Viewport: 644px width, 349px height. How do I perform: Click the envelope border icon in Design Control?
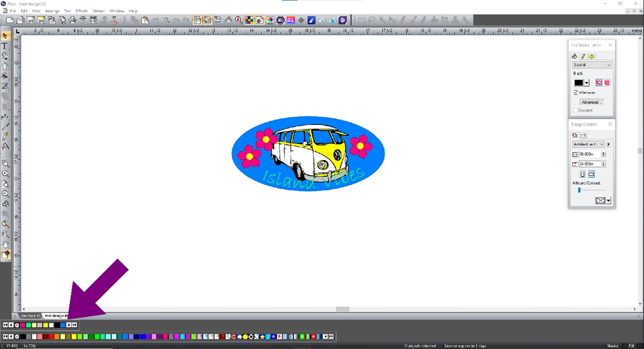tap(600, 200)
